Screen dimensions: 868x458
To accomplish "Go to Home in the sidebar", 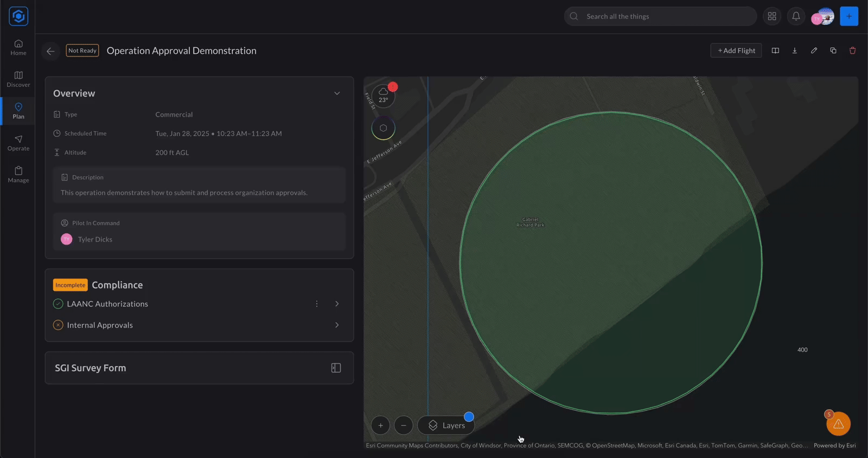I will [18, 47].
